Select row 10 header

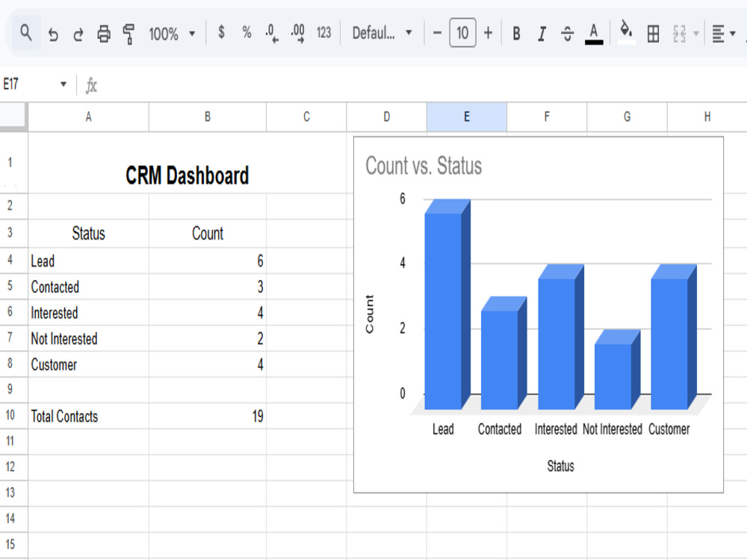10,415
